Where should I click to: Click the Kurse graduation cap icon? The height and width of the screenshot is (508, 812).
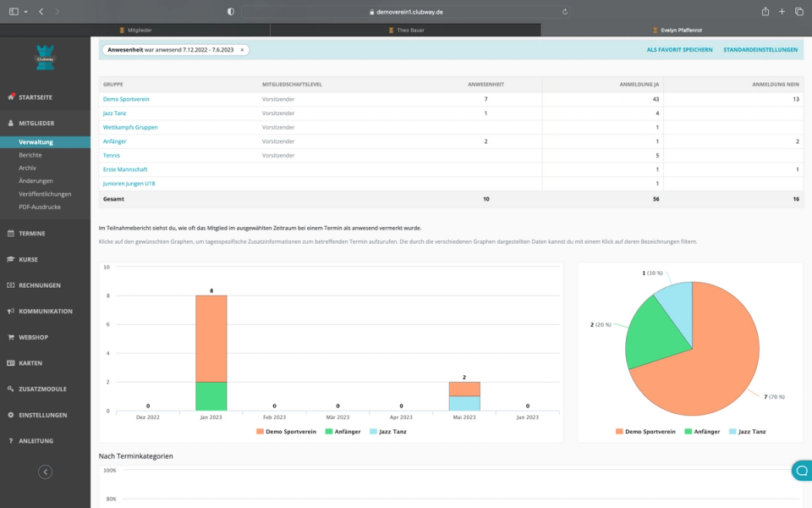(11, 259)
